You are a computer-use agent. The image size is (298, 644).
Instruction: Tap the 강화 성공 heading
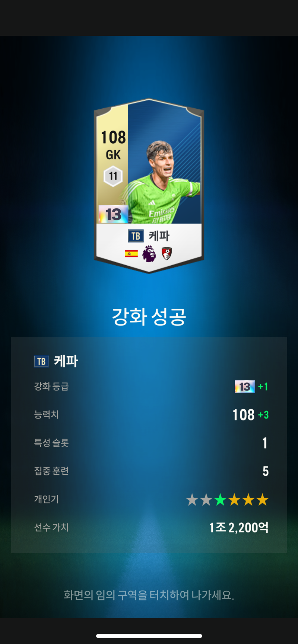149,317
